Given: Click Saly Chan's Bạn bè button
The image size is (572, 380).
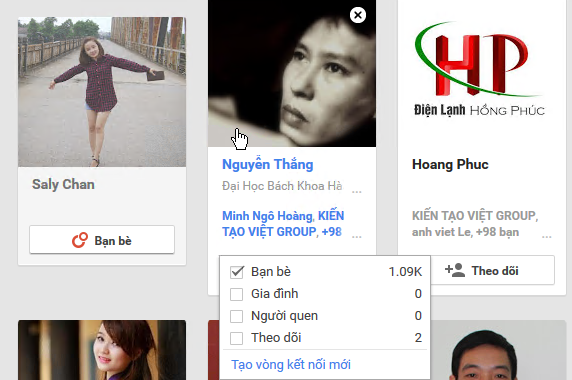Looking at the screenshot, I should point(102,240).
